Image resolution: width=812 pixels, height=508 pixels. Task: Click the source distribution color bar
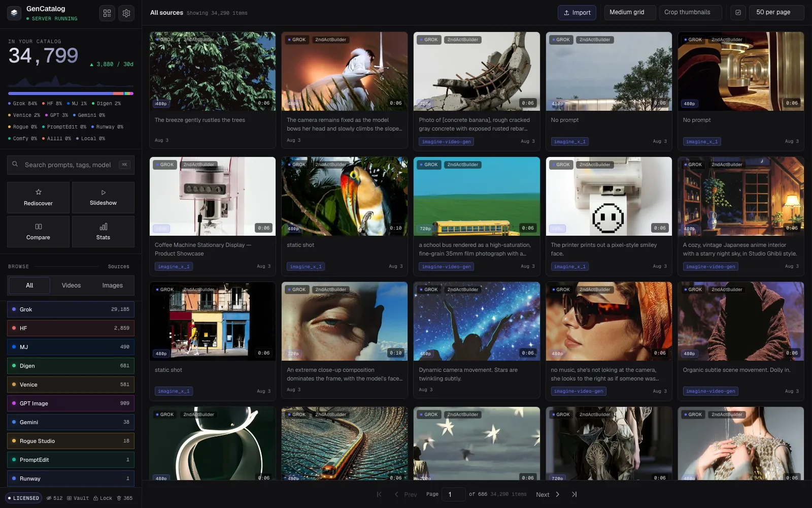[x=71, y=93]
